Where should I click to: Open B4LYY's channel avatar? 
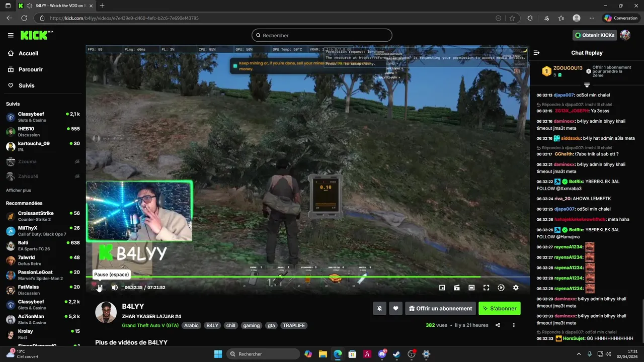106,312
